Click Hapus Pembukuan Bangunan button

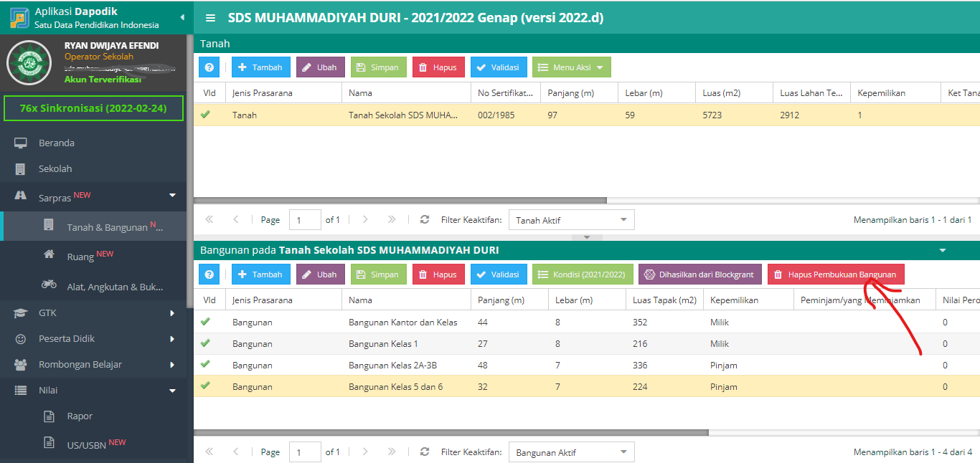(836, 275)
